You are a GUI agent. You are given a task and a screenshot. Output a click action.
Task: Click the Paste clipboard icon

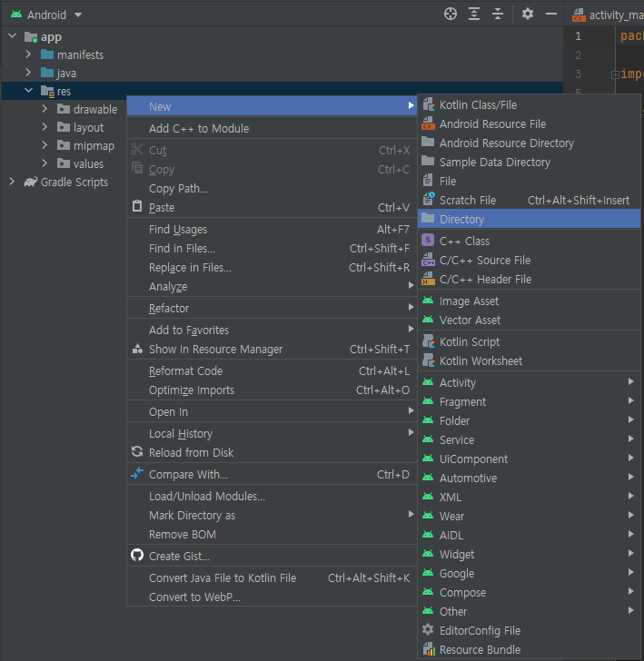pyautogui.click(x=137, y=207)
